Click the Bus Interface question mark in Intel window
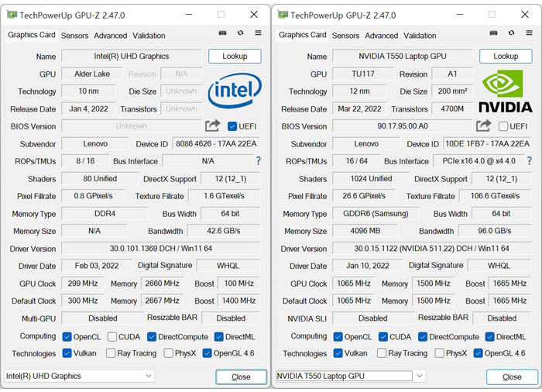 (258, 161)
